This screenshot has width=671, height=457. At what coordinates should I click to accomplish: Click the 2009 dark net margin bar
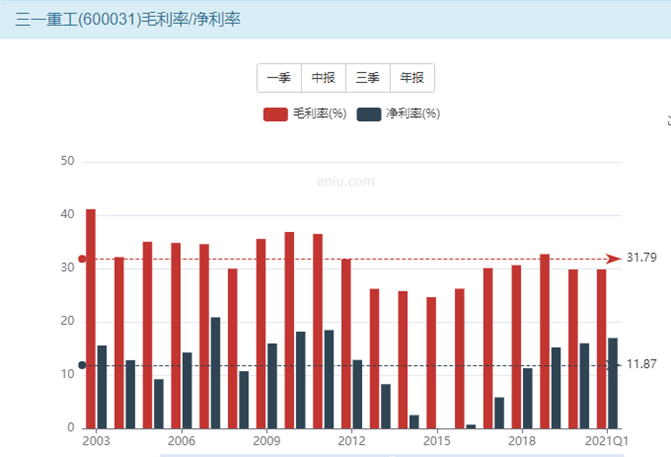click(x=272, y=386)
